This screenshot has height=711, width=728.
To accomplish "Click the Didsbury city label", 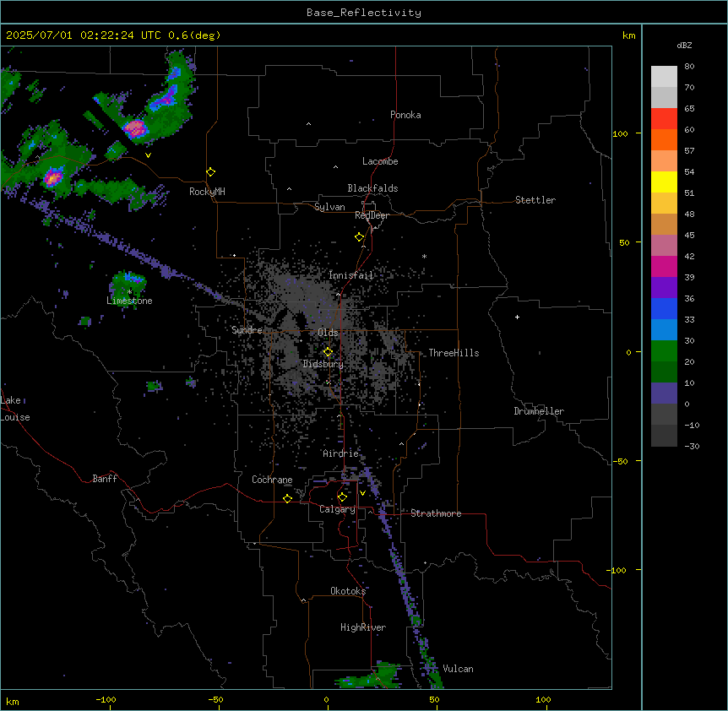I will tap(323, 364).
